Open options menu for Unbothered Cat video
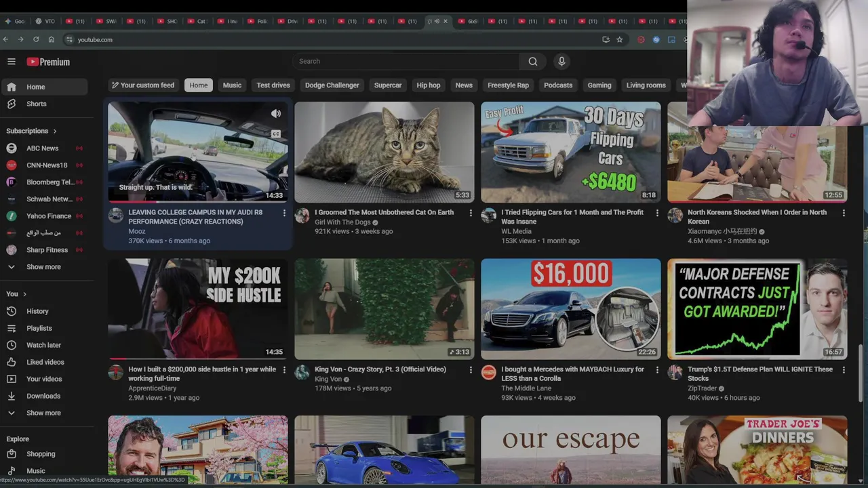The image size is (868, 488). [471, 213]
